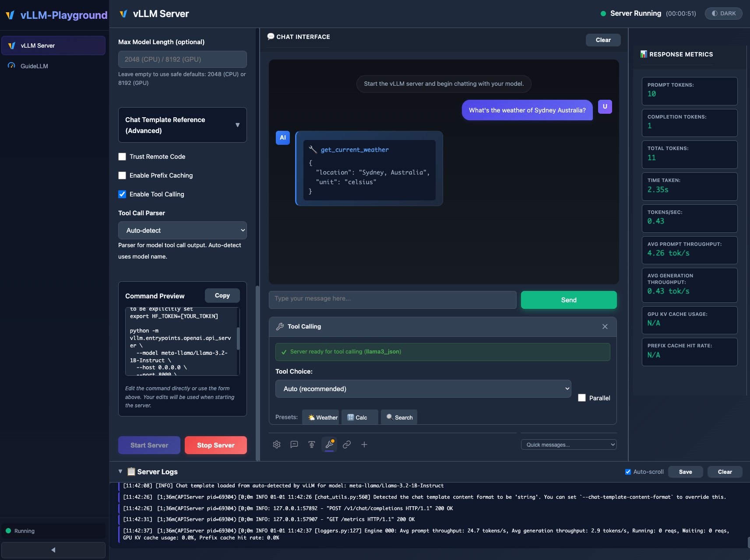Open the Tool Call Parser dropdown
Screen dimensions: 750x560
(182, 230)
